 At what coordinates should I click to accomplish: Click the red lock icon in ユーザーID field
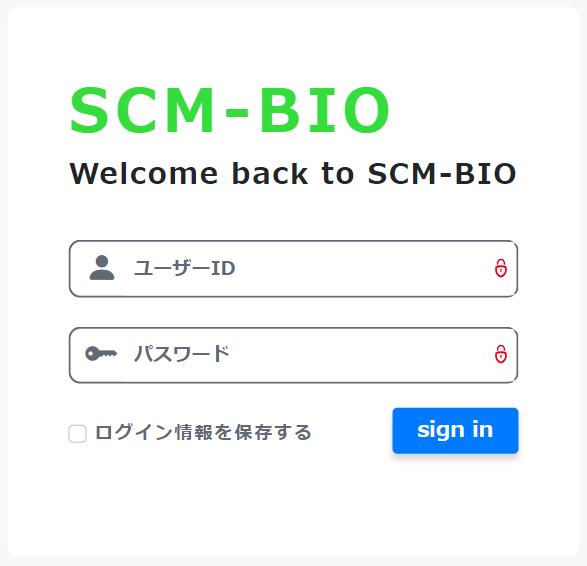(x=501, y=268)
